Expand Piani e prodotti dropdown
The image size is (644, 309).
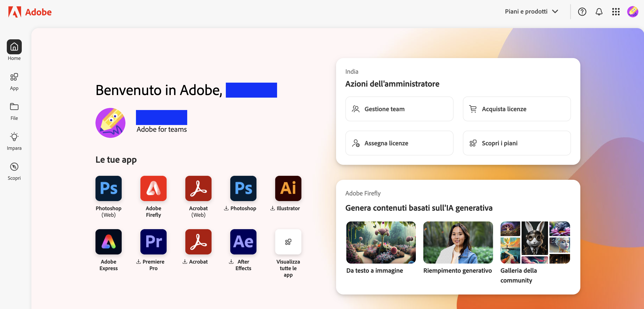click(531, 12)
